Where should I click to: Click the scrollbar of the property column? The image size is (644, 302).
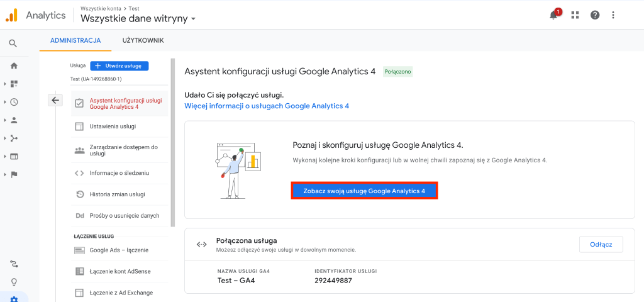pos(172,142)
